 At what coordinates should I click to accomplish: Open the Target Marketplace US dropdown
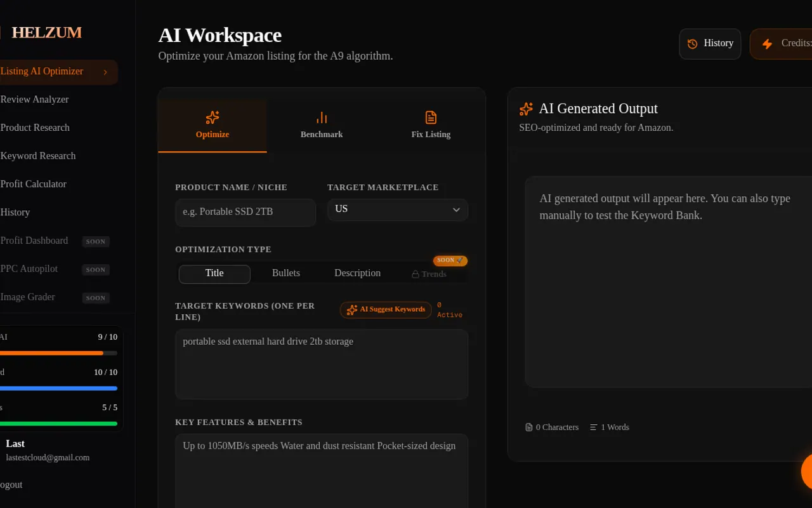click(x=398, y=210)
